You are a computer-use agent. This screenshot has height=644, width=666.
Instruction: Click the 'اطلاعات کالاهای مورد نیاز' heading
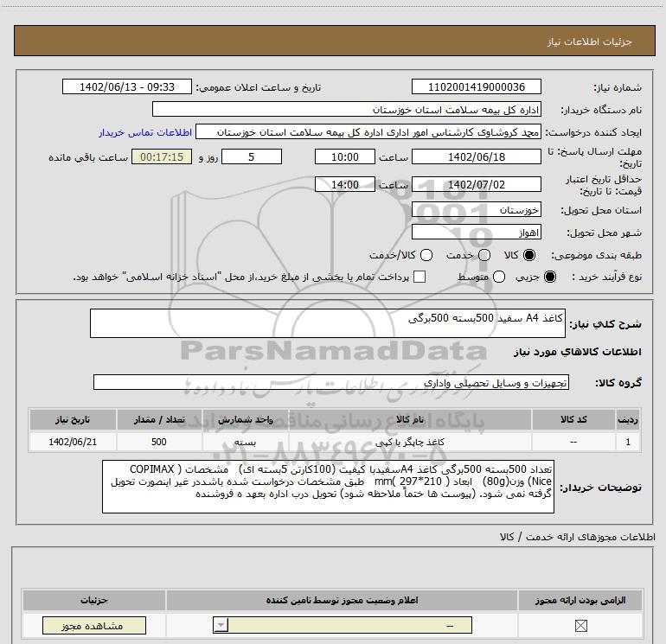click(577, 352)
